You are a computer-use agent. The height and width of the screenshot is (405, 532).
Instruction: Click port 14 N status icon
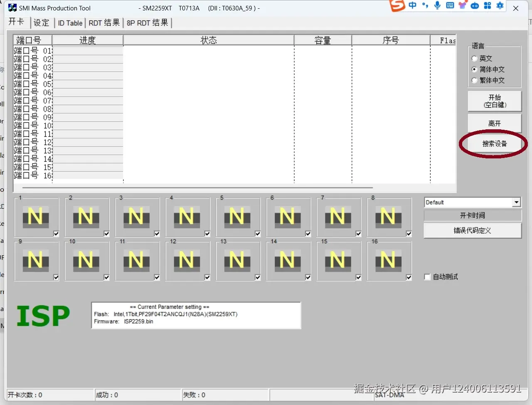coord(288,260)
